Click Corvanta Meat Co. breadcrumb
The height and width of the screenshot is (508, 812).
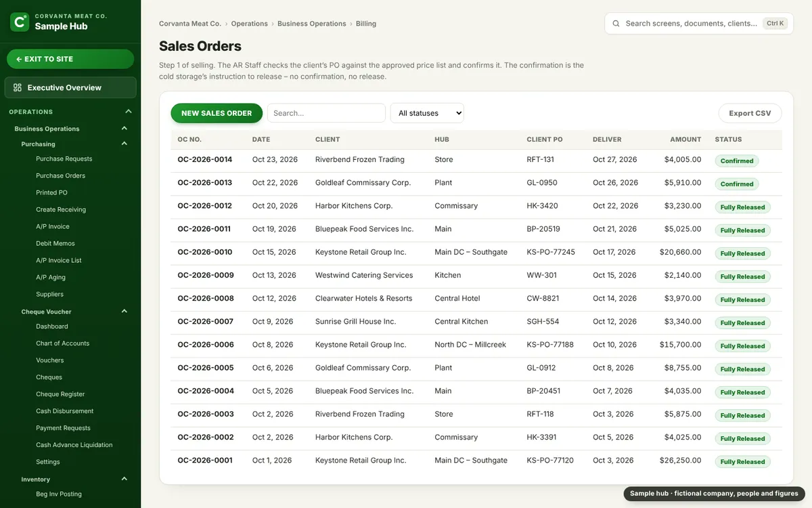coord(190,23)
